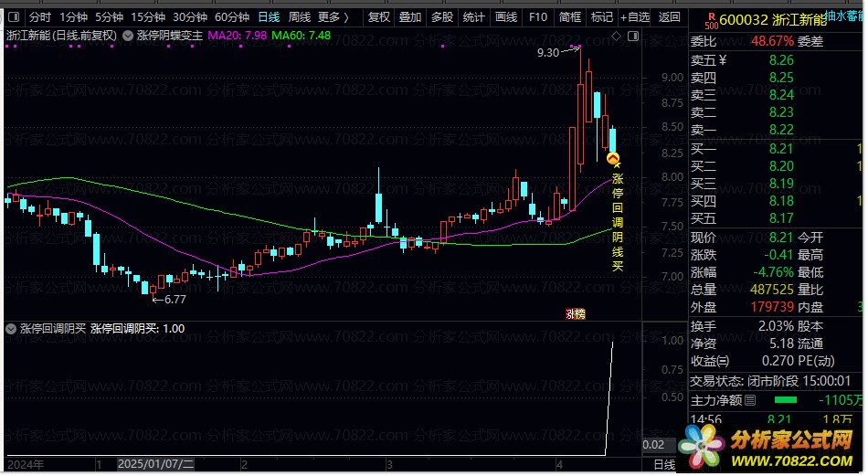Click the MA60: 7.48 label
This screenshot has height=476, width=868.
[x=302, y=36]
